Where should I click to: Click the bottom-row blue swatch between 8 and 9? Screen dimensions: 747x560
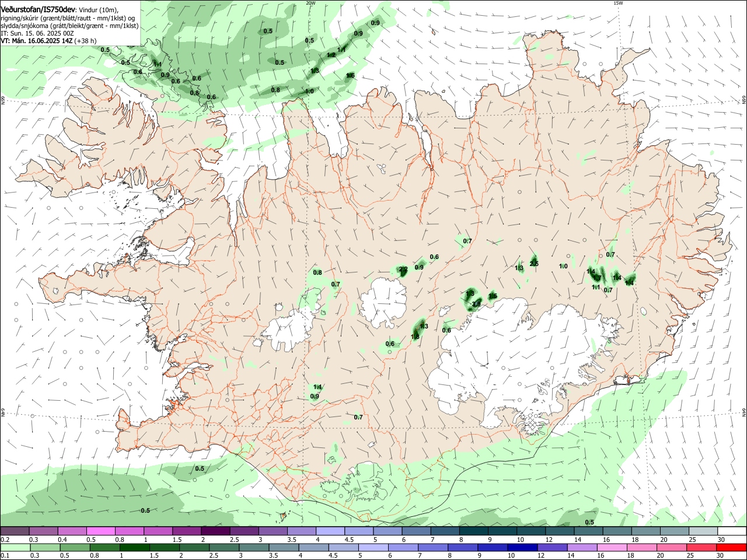point(463,547)
